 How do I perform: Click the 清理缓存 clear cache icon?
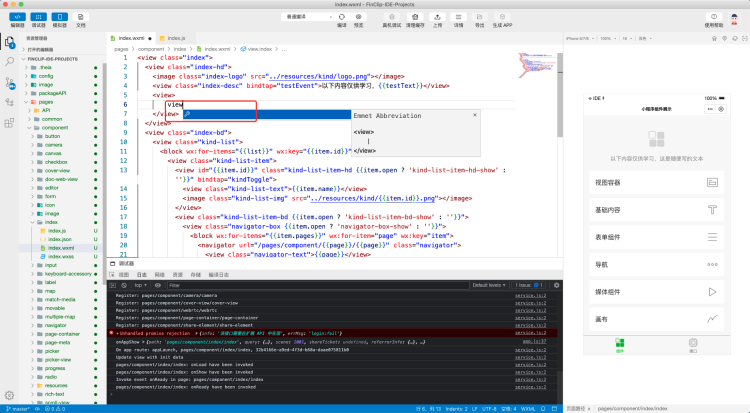[x=415, y=17]
